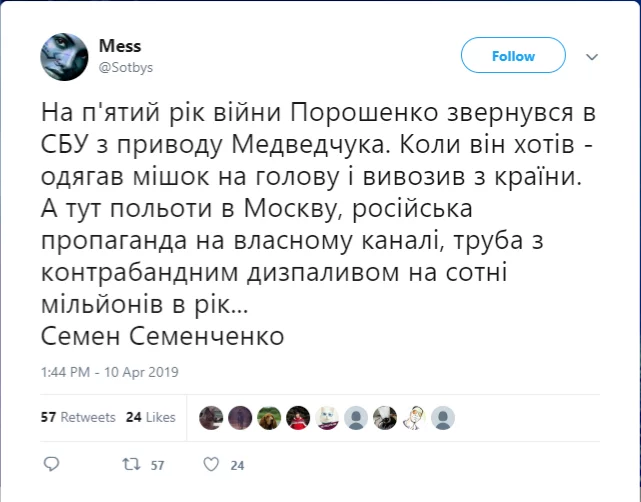Click the rightmost default gray liker avatar
Image resolution: width=641 pixels, height=502 pixels.
point(443,417)
